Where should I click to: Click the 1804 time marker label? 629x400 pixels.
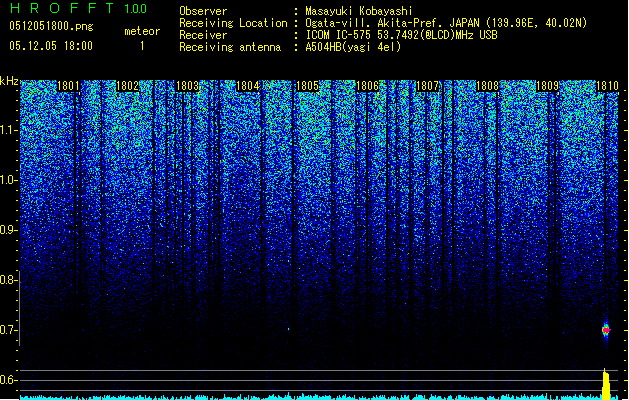point(248,86)
